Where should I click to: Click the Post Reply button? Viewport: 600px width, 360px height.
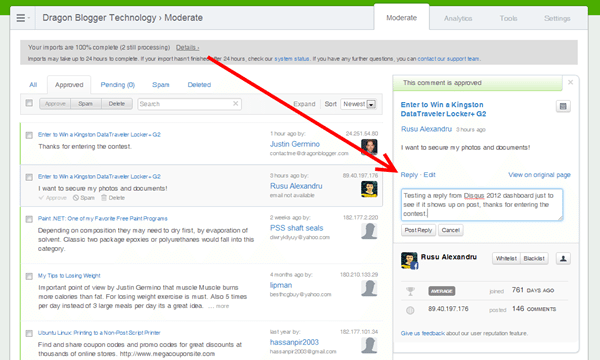click(x=418, y=230)
